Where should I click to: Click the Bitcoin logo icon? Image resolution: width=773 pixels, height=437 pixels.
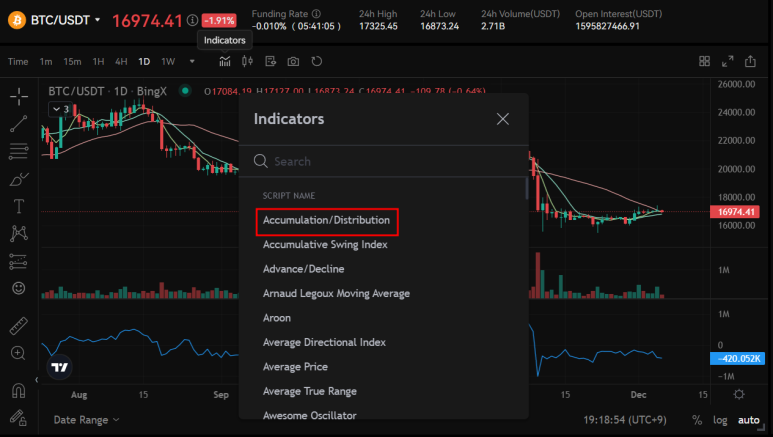pyautogui.click(x=17, y=20)
